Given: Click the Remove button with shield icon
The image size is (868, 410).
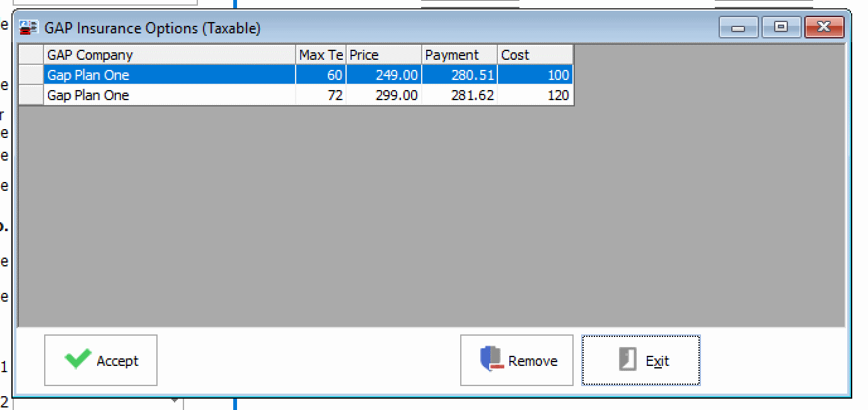Looking at the screenshot, I should 516,360.
